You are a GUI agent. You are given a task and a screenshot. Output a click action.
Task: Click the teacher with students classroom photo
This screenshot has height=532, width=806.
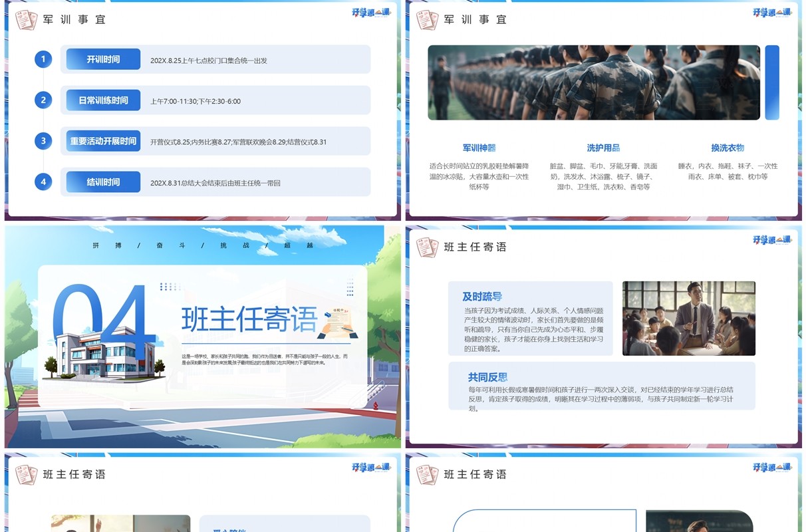[689, 318]
